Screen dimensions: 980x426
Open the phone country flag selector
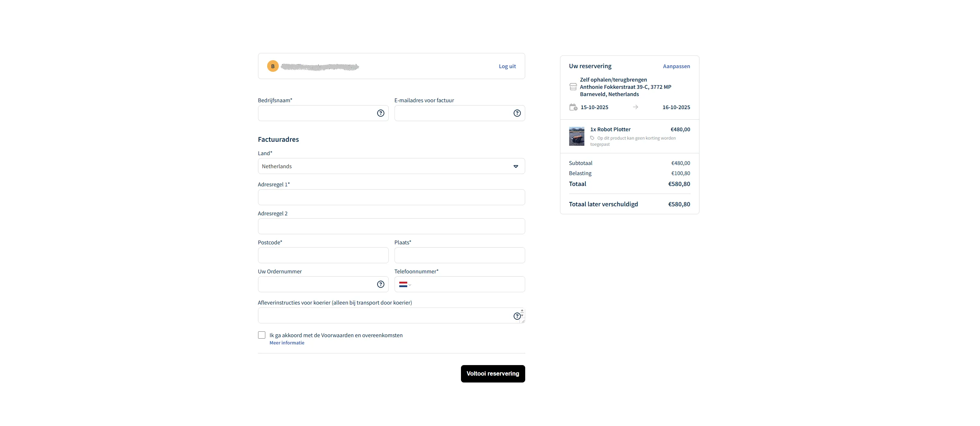tap(405, 285)
